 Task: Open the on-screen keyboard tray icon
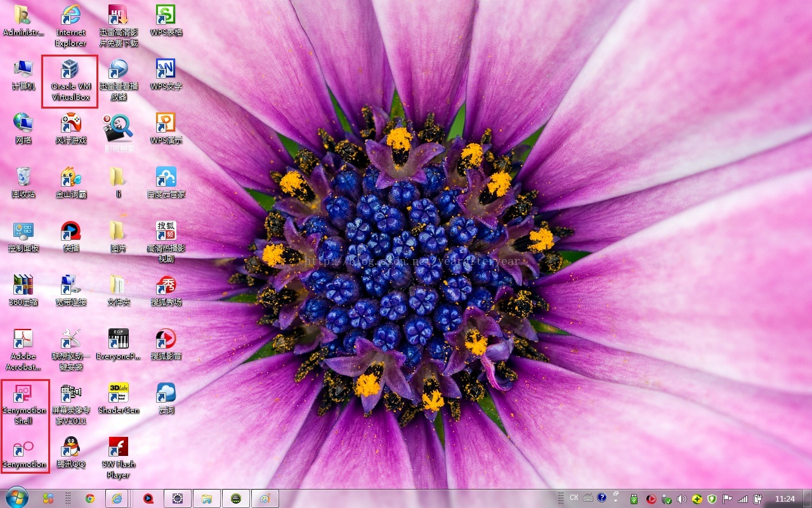pos(588,498)
